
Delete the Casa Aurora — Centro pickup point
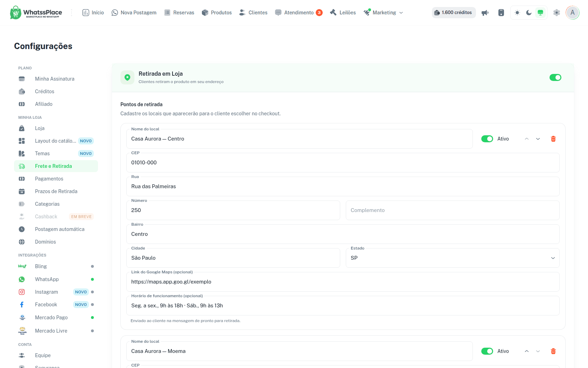click(553, 139)
